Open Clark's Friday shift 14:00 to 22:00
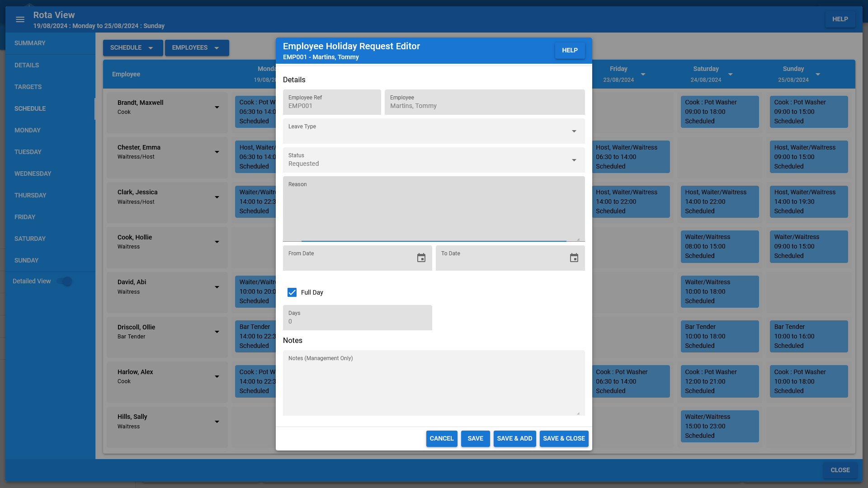 [631, 202]
